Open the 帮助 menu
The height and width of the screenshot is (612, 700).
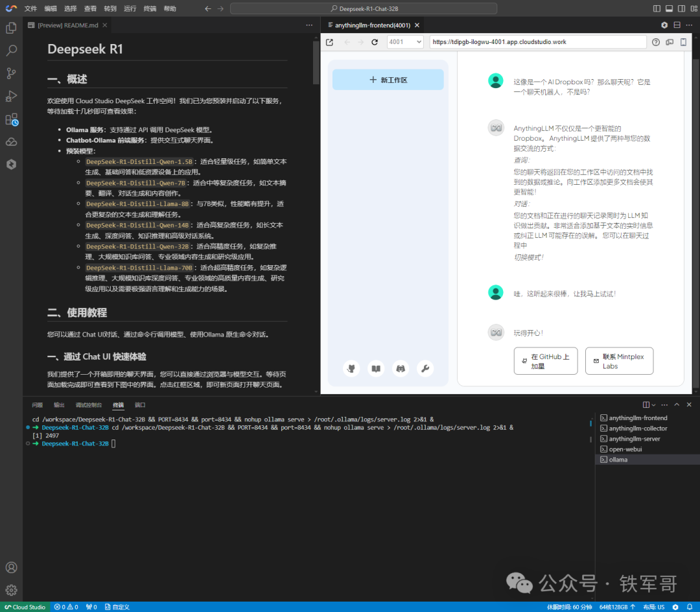[170, 8]
